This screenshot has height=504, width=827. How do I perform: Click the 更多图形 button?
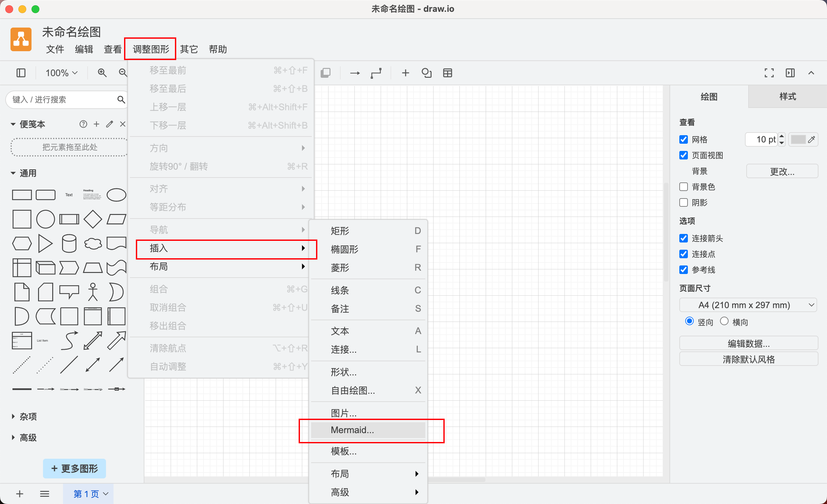pyautogui.click(x=74, y=469)
